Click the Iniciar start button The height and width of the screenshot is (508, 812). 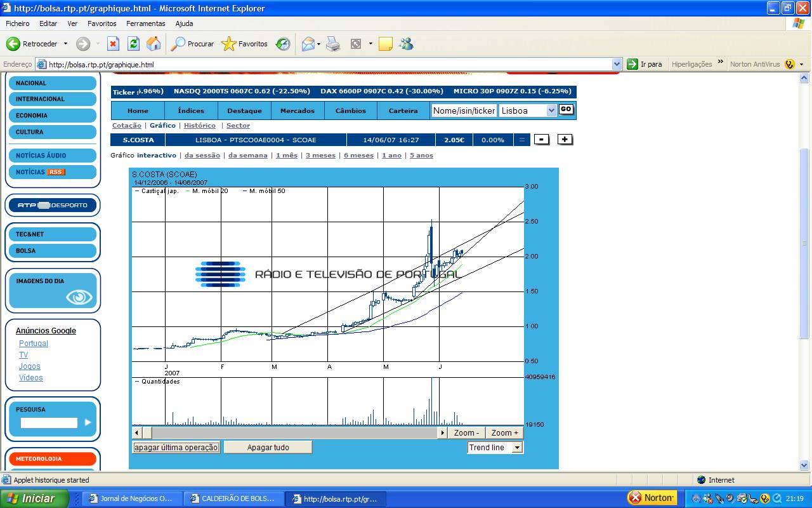(34, 498)
